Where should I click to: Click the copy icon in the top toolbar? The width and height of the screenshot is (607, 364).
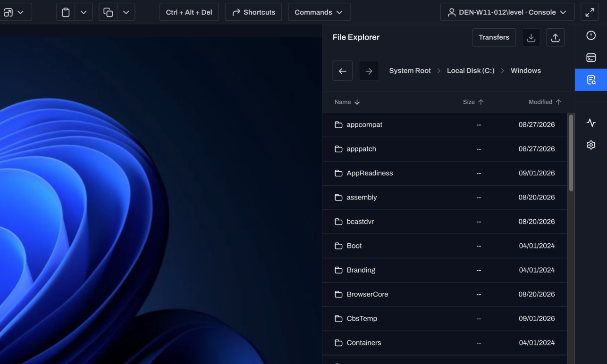point(108,12)
